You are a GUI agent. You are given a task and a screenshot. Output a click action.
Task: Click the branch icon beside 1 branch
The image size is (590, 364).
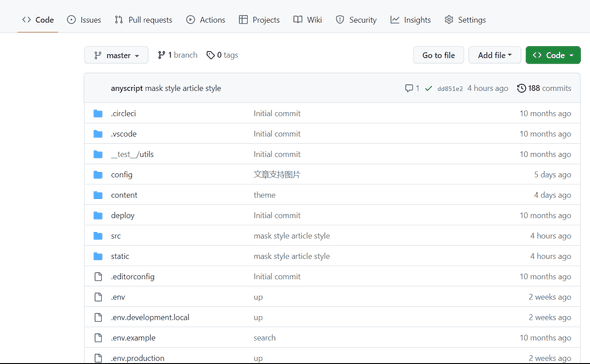click(x=161, y=55)
